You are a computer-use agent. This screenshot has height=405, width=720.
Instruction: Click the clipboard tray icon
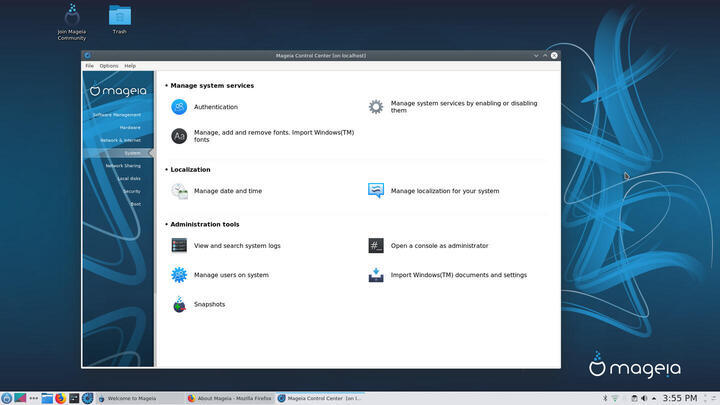tap(634, 398)
